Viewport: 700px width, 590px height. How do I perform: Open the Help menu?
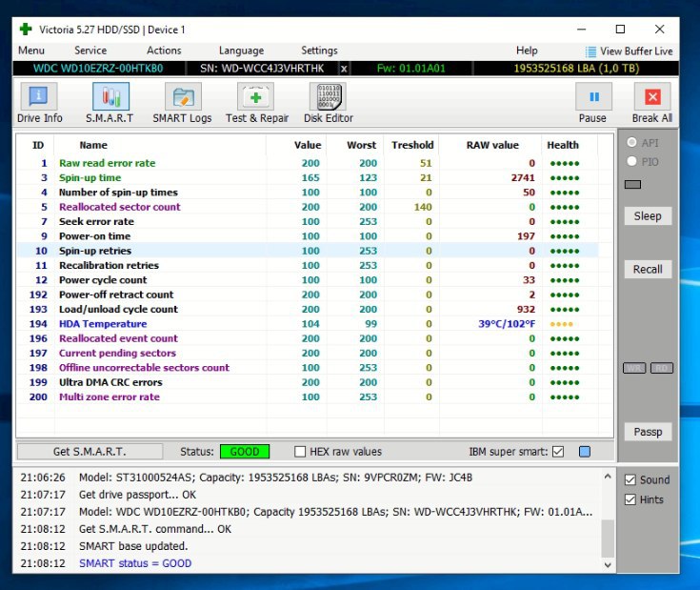click(527, 51)
